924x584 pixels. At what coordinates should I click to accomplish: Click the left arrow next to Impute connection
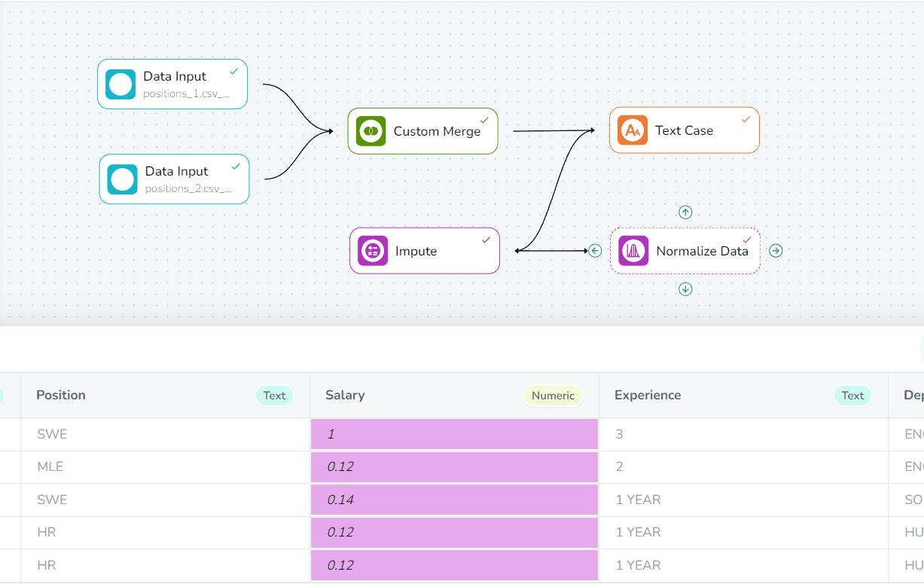[x=595, y=250]
